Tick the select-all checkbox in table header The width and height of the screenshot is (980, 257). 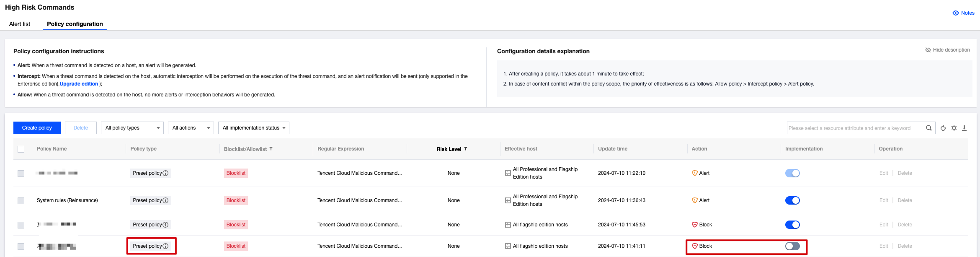pyautogui.click(x=21, y=149)
